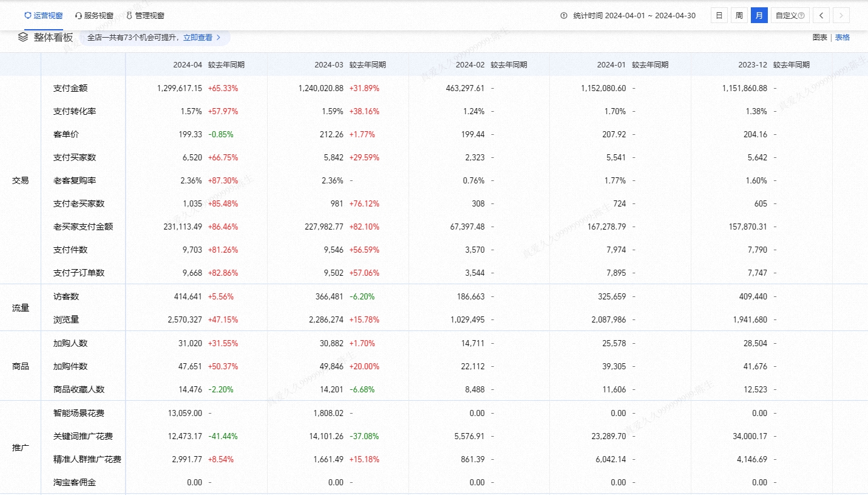868x495 pixels.
Task: Click the clock icon before 统计时间
Action: point(564,16)
